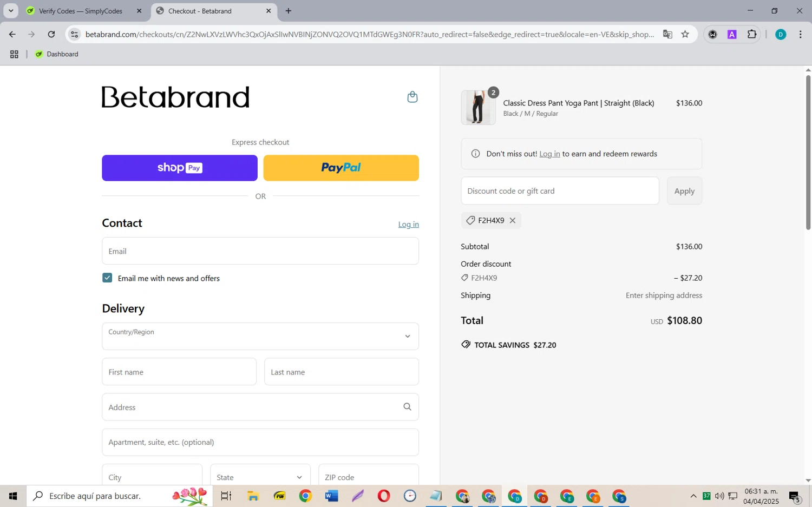
Task: Open the apps grid in bookmarks bar
Action: tap(14, 54)
